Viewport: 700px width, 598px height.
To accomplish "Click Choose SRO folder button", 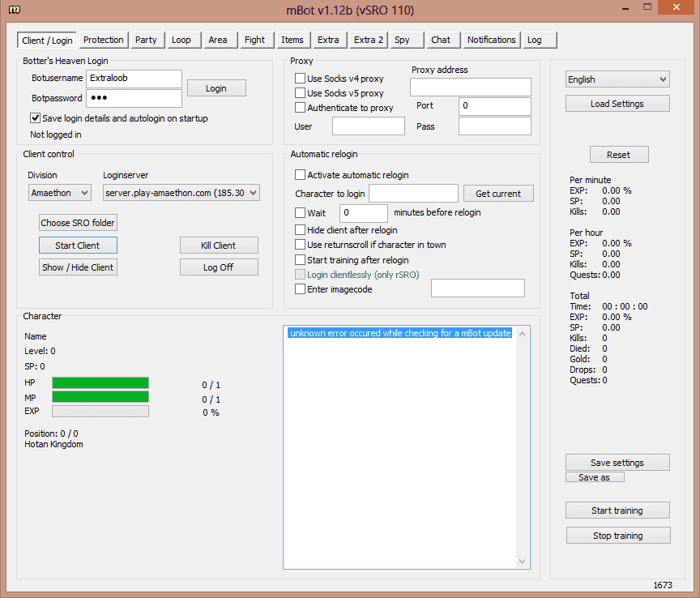I will [x=78, y=222].
